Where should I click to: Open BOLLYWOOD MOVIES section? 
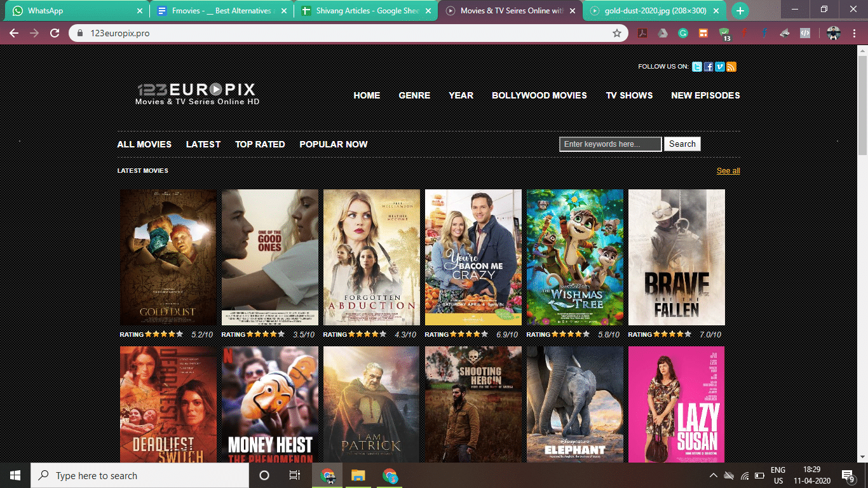coord(539,95)
